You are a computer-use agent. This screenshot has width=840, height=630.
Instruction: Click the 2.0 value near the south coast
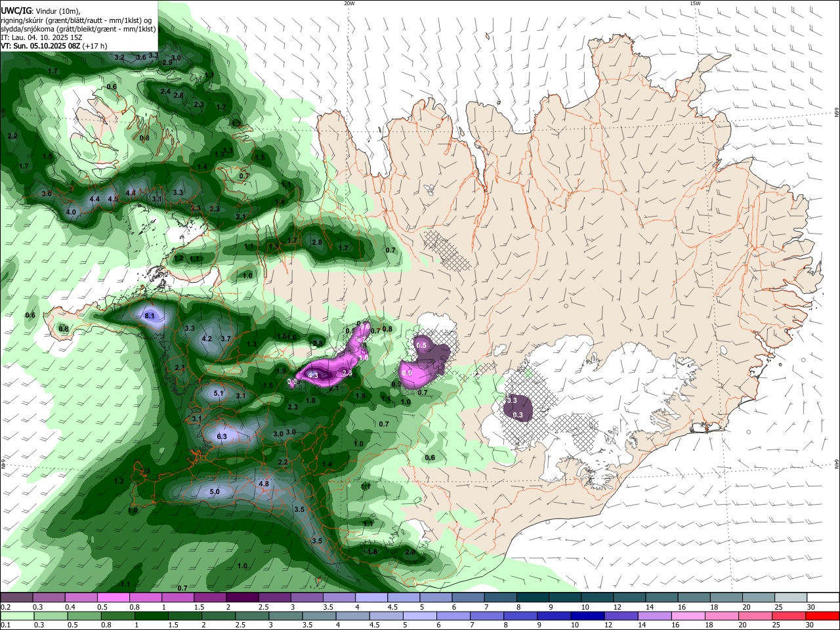pyautogui.click(x=410, y=553)
